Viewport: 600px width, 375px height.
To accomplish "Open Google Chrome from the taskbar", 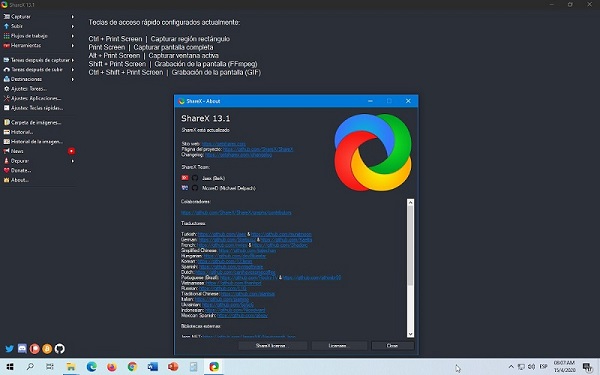I will [132, 367].
